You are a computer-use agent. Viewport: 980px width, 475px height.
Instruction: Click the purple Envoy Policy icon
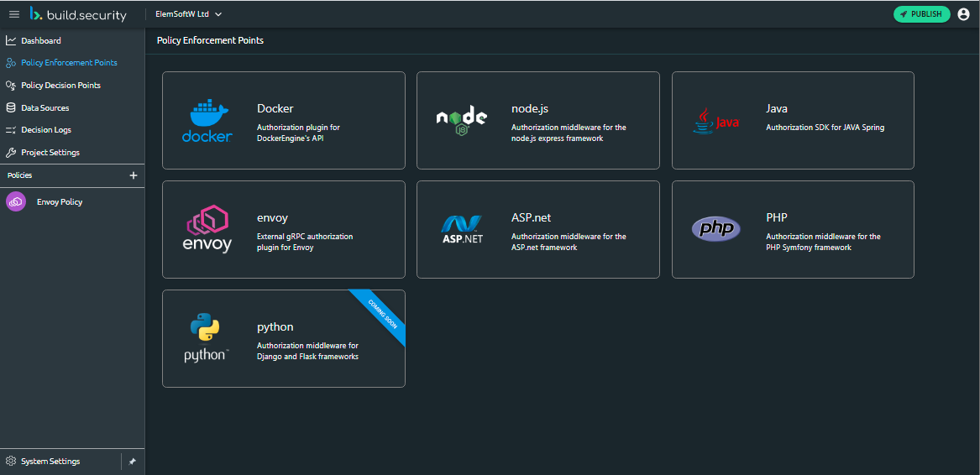[x=16, y=202]
